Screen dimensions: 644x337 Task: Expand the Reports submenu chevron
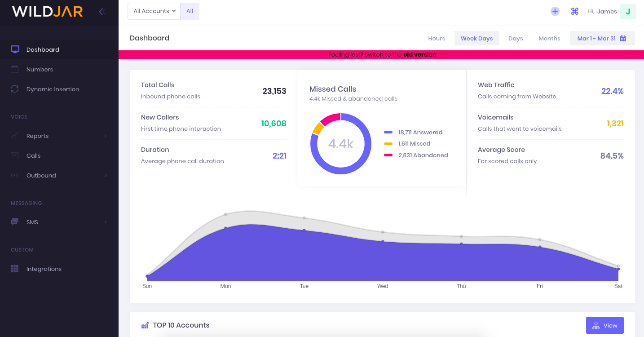coord(106,136)
